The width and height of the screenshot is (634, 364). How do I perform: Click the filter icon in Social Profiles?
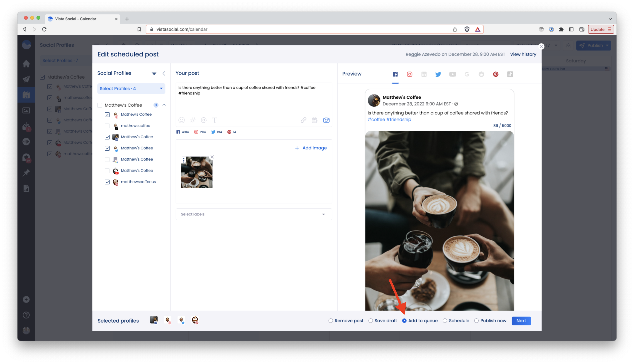pyautogui.click(x=154, y=73)
